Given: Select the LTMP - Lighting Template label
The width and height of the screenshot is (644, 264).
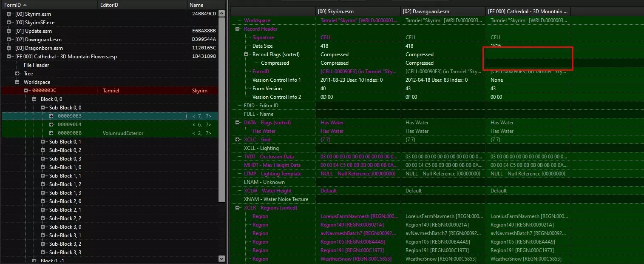Looking at the screenshot, I should pos(272,174).
